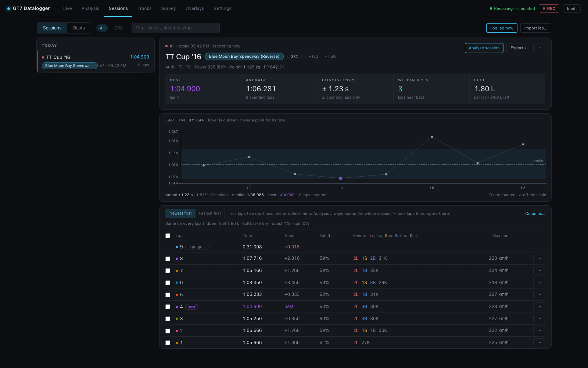Click the purple best-lap point on chart
The image size is (588, 368).
point(341,178)
